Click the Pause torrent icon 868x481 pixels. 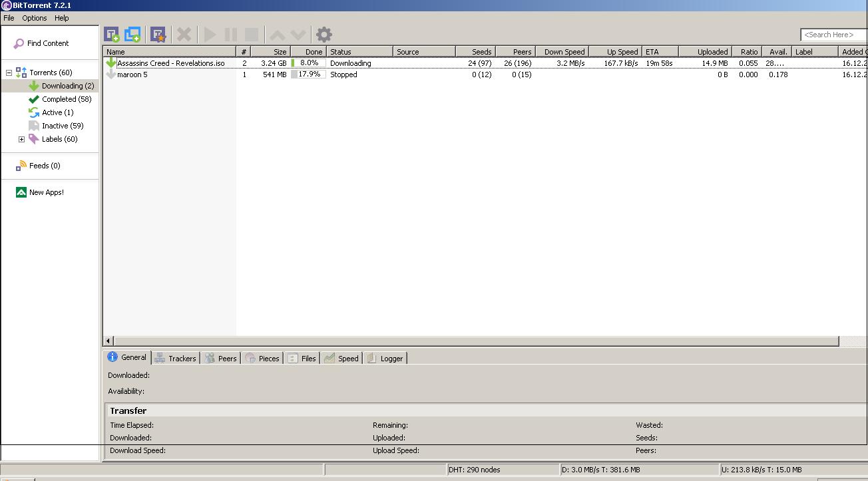231,35
